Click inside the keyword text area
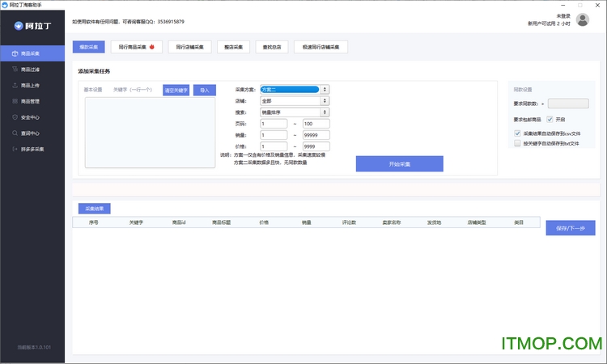The width and height of the screenshot is (607, 364). 150,132
